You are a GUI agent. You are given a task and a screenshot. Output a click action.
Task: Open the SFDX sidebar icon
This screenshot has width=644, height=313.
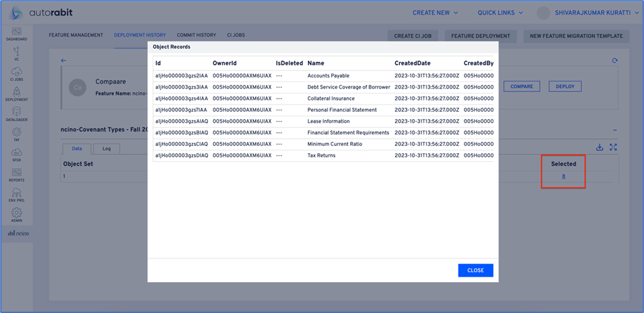pyautogui.click(x=16, y=154)
